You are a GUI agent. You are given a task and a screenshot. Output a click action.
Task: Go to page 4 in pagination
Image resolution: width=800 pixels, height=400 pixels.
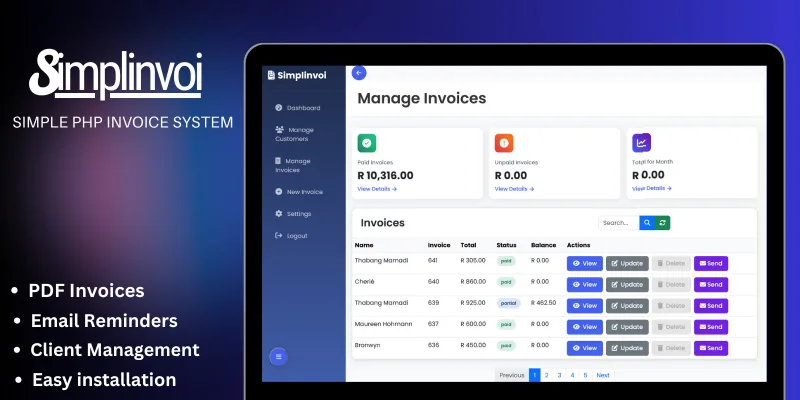[572, 376]
